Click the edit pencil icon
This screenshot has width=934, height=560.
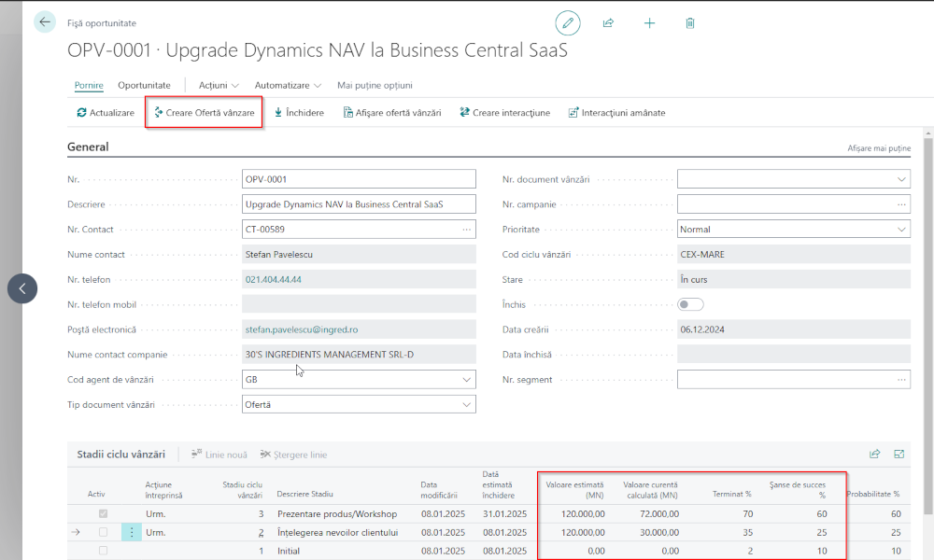[x=568, y=23]
